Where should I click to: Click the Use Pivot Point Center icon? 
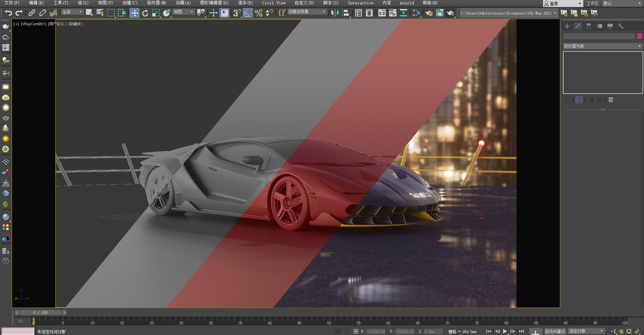(201, 13)
